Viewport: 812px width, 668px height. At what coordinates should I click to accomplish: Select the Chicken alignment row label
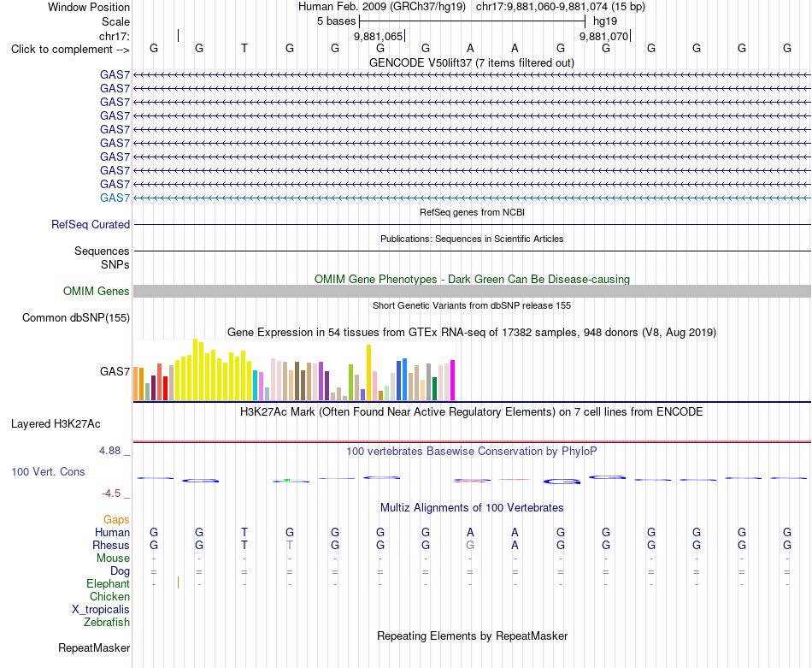pos(109,596)
